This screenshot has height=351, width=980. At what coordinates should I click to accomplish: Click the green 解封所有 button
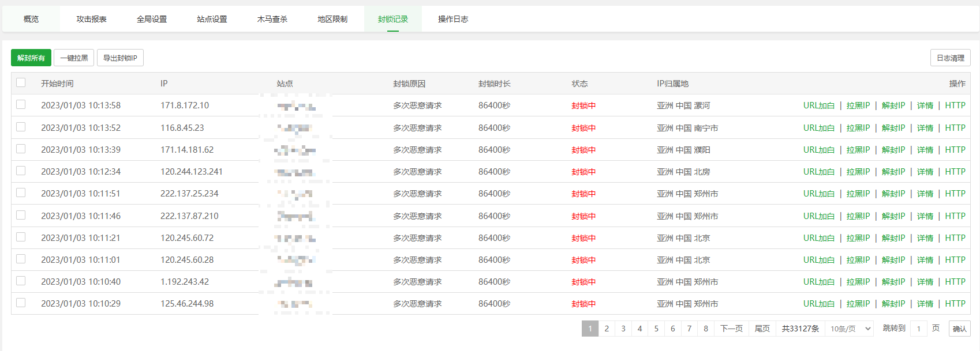coord(31,58)
